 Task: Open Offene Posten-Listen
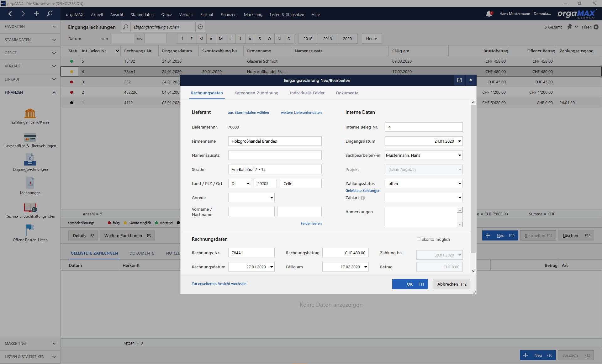tap(30, 234)
